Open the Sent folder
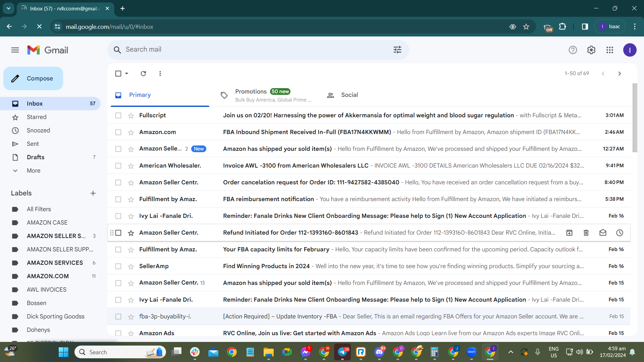Viewport: 644px width, 362px height. tap(50, 144)
